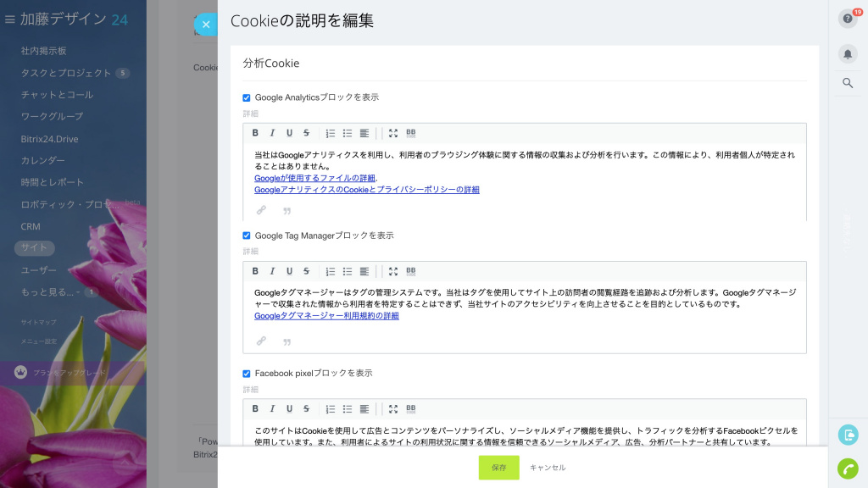Insert bullet list in Tag Manager editor

347,271
